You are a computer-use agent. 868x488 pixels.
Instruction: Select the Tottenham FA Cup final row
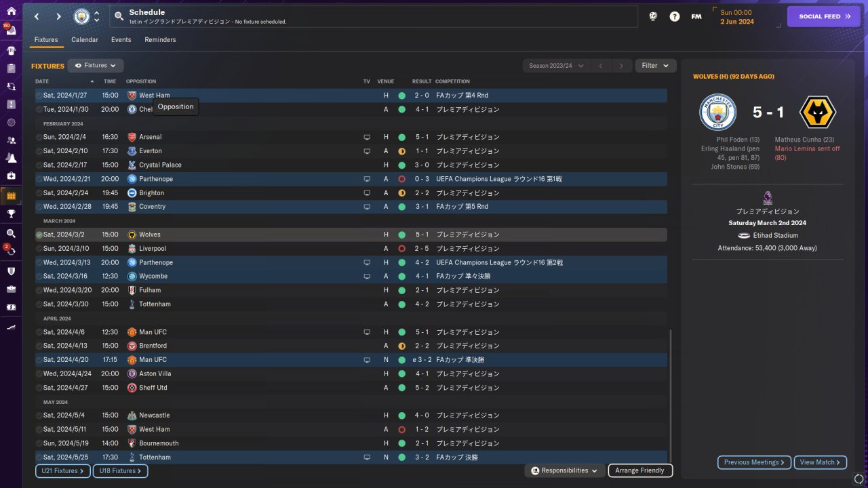click(351, 457)
